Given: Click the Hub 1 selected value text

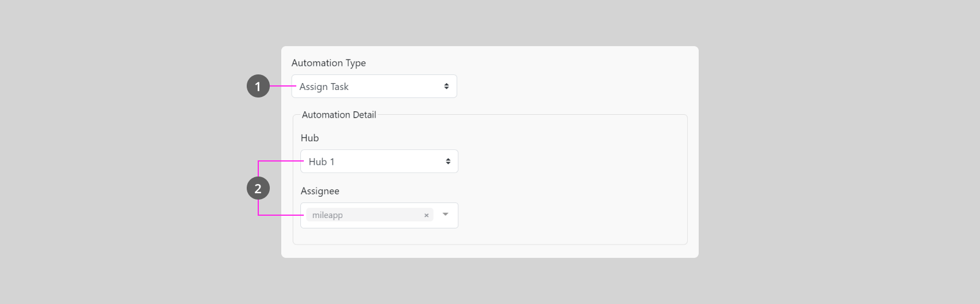Looking at the screenshot, I should click(x=321, y=162).
